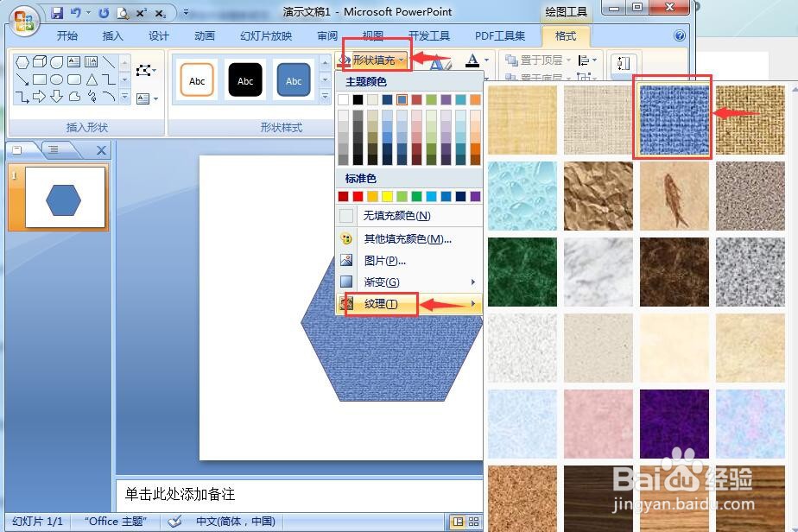Open the 开始 ribbon tab
798x532 pixels.
(67, 35)
